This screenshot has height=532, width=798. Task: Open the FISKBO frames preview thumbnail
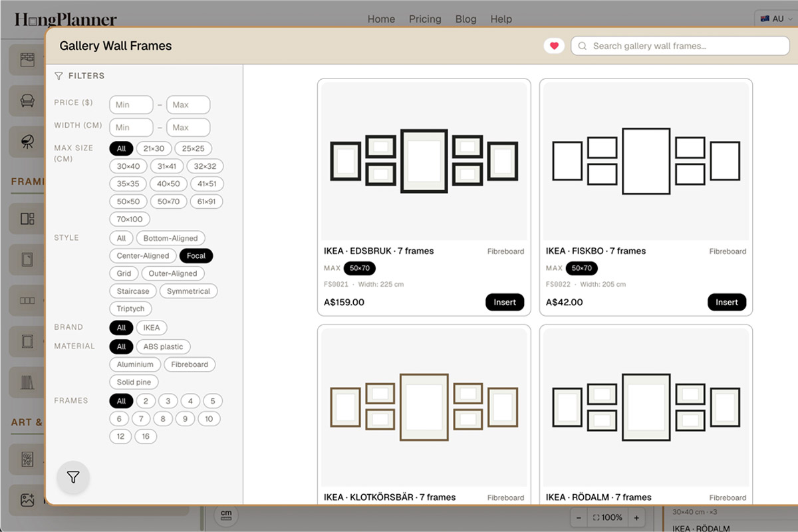(x=646, y=161)
